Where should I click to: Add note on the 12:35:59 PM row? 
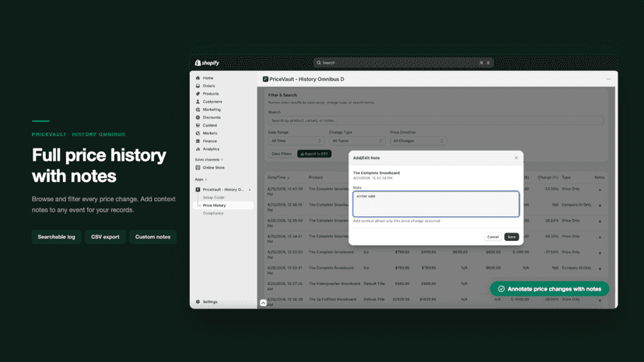pos(600,221)
